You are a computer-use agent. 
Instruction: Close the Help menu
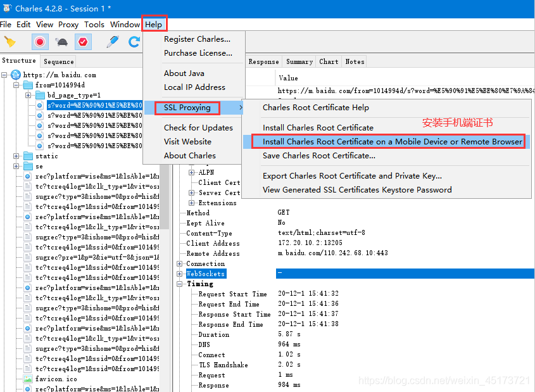[x=154, y=25]
